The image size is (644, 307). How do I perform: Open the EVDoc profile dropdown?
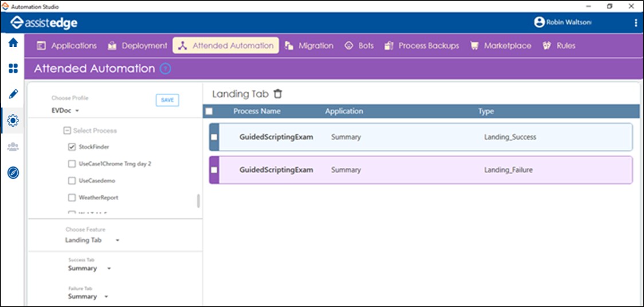click(65, 111)
